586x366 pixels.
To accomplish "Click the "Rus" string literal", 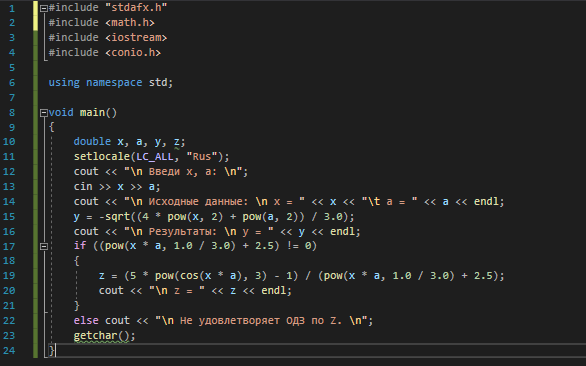I will 201,156.
